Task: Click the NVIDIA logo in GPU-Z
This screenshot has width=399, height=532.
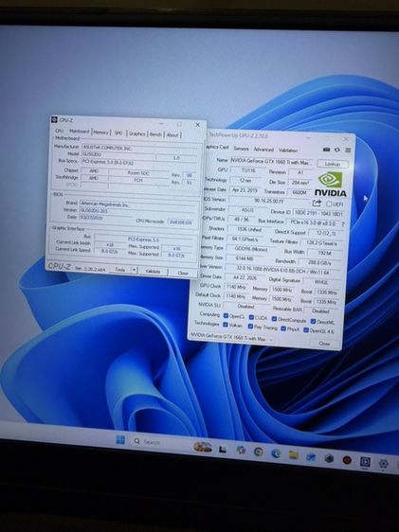Action: 331,185
